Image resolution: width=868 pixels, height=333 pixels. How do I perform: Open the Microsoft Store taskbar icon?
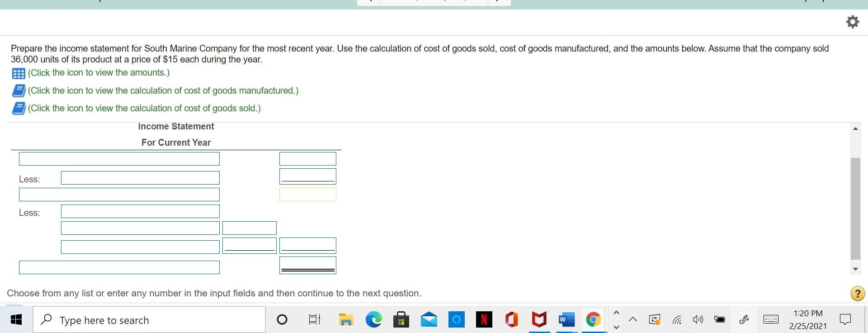pos(401,320)
